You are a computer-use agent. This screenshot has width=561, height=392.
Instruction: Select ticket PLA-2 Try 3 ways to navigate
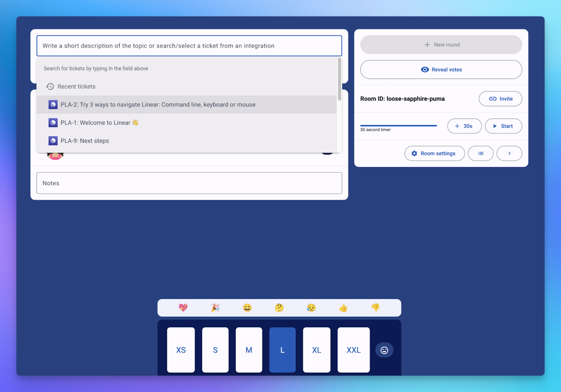[x=187, y=104]
